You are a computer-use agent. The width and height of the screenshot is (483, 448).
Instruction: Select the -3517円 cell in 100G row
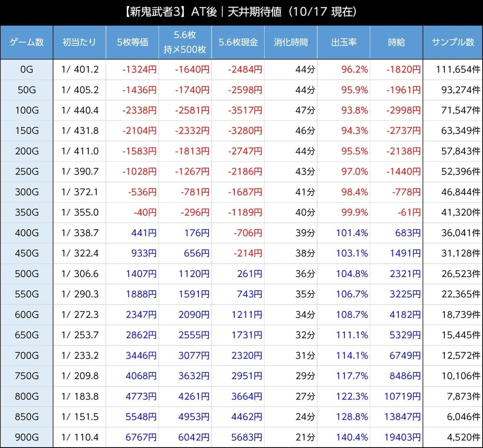click(245, 111)
